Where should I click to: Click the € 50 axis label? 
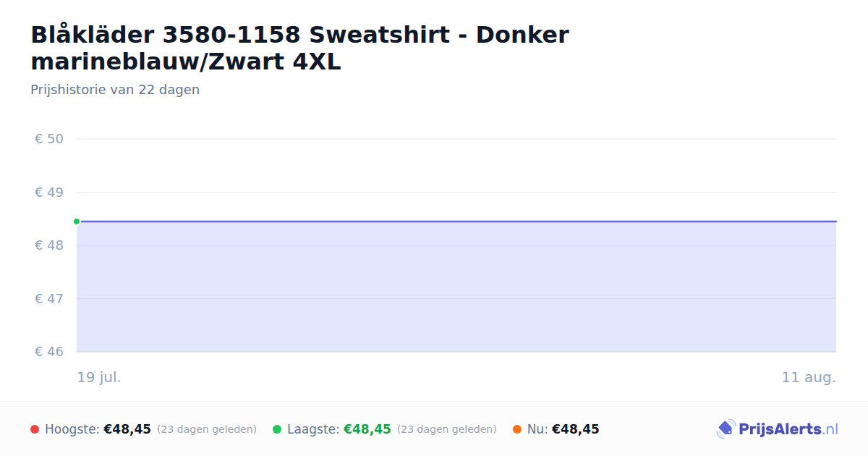pos(49,139)
